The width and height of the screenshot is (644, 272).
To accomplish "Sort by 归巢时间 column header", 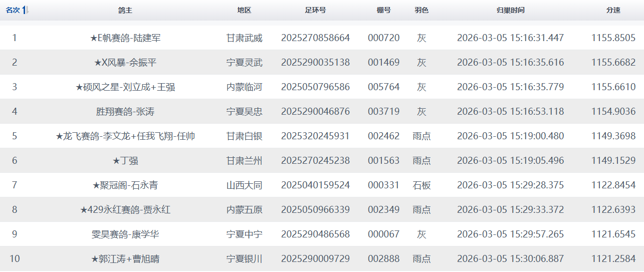I will [x=510, y=11].
